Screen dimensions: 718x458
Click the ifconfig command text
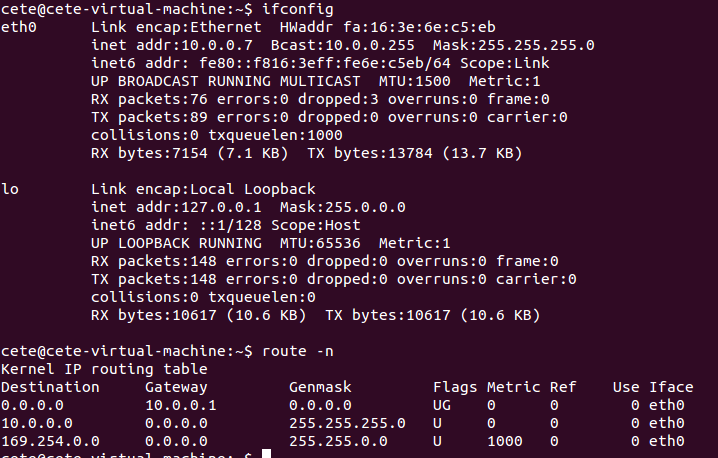[298, 9]
